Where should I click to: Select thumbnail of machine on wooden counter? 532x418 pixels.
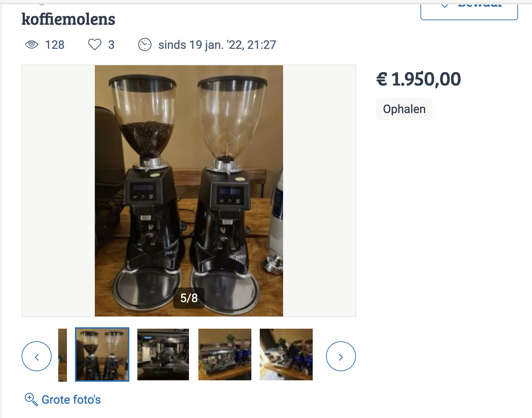pyautogui.click(x=225, y=354)
